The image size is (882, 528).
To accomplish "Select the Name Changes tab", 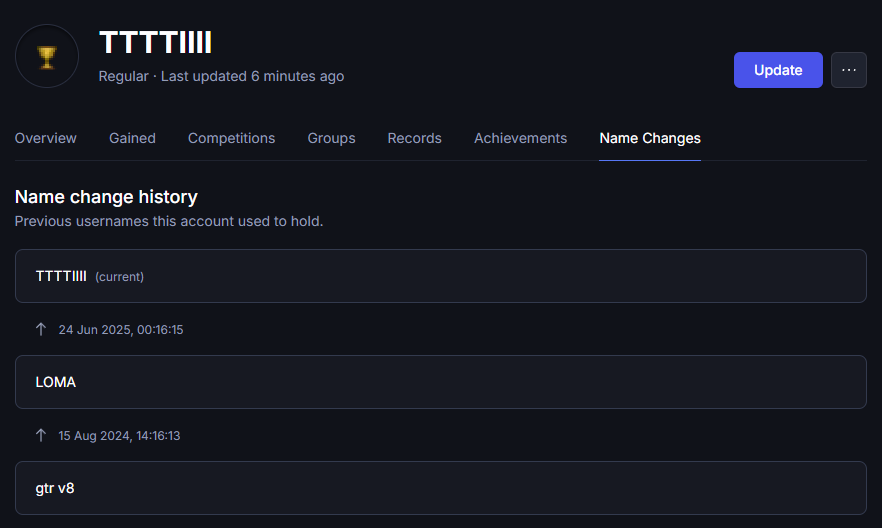I will 650,138.
